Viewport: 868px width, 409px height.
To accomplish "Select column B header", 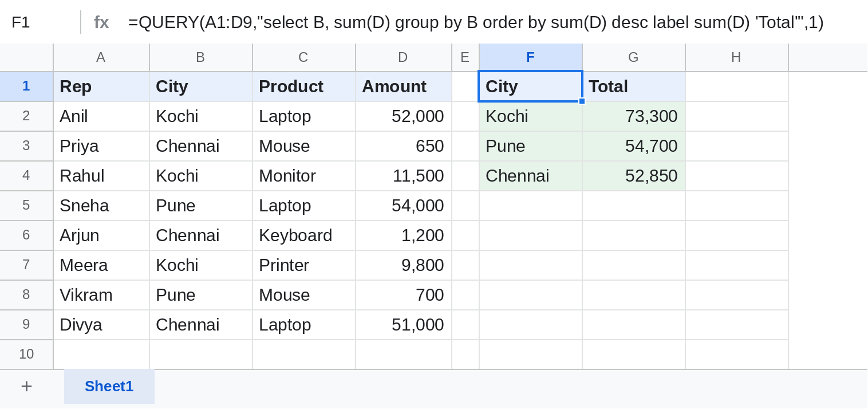I will click(201, 57).
